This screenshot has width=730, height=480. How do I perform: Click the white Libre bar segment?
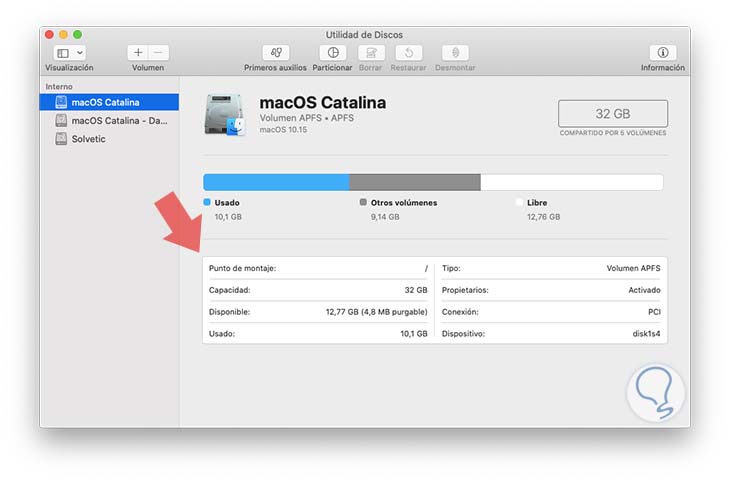(572, 182)
